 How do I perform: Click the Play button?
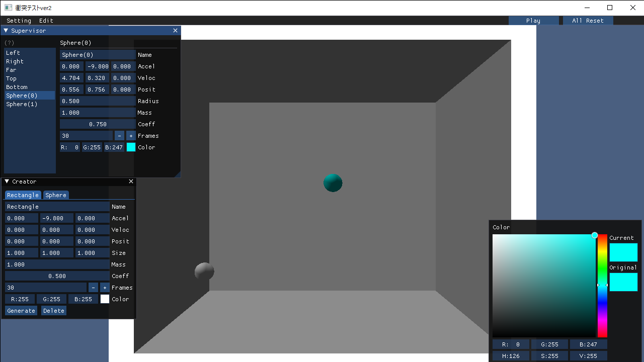click(533, 21)
